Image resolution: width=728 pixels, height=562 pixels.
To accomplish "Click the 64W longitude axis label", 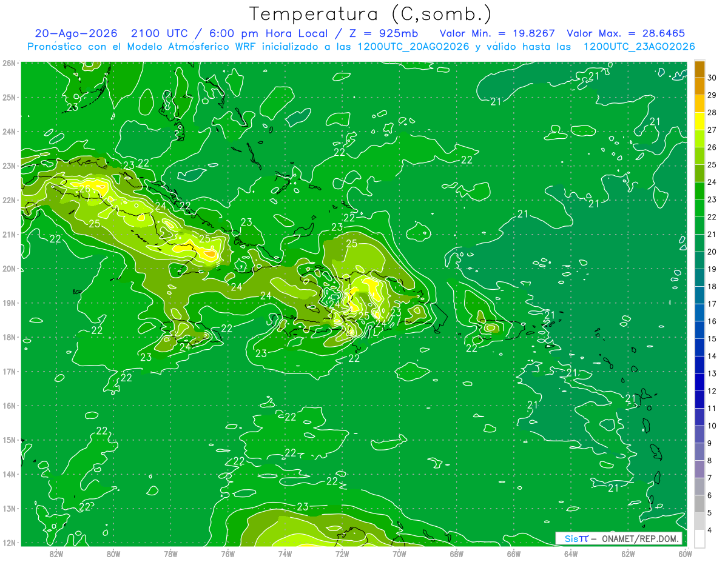I will (571, 554).
